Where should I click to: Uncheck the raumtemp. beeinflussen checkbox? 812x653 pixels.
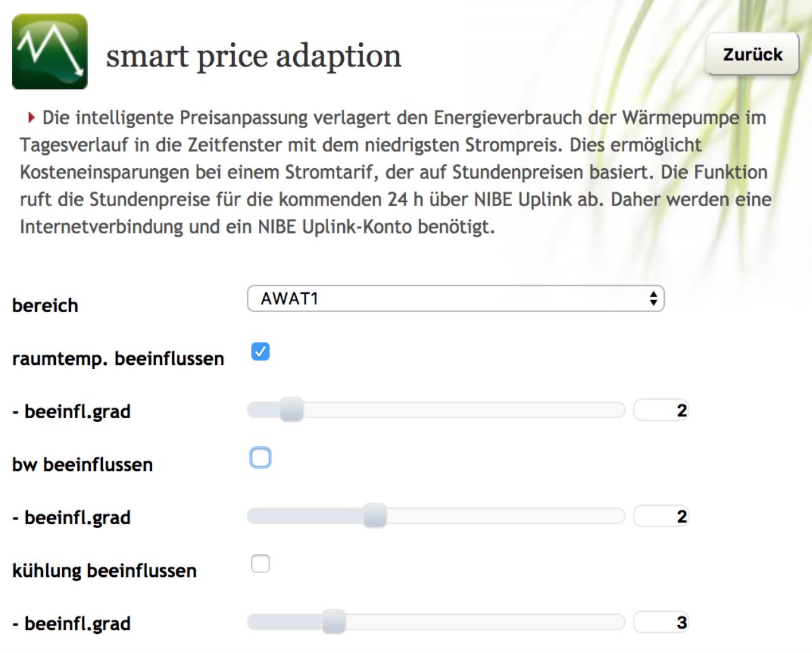[260, 352]
